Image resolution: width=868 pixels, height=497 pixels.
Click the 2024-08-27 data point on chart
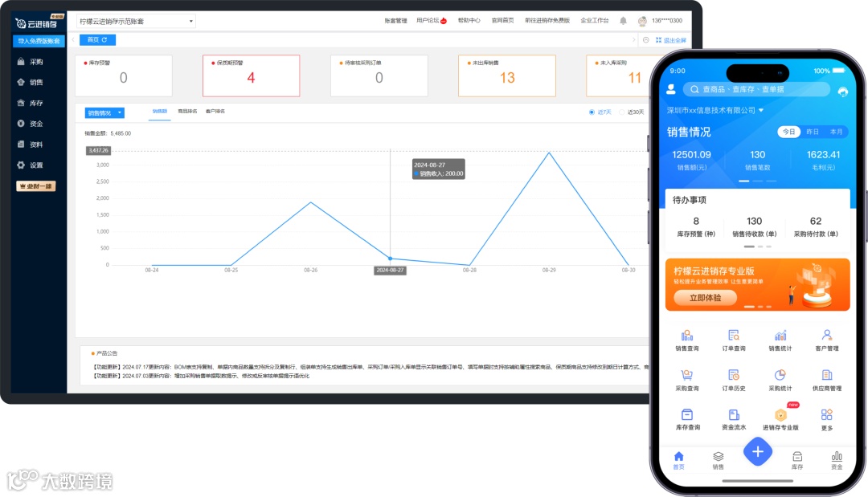click(391, 259)
